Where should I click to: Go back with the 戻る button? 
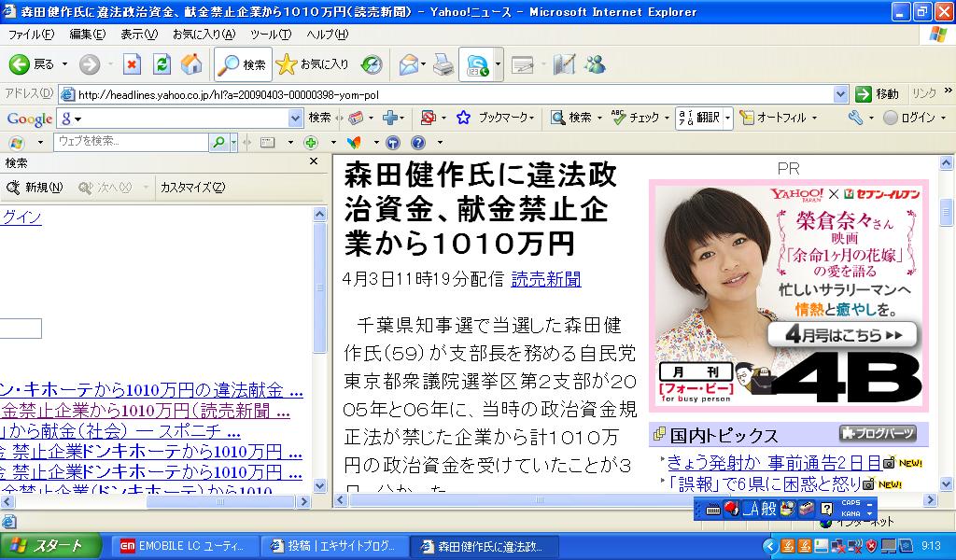32,64
